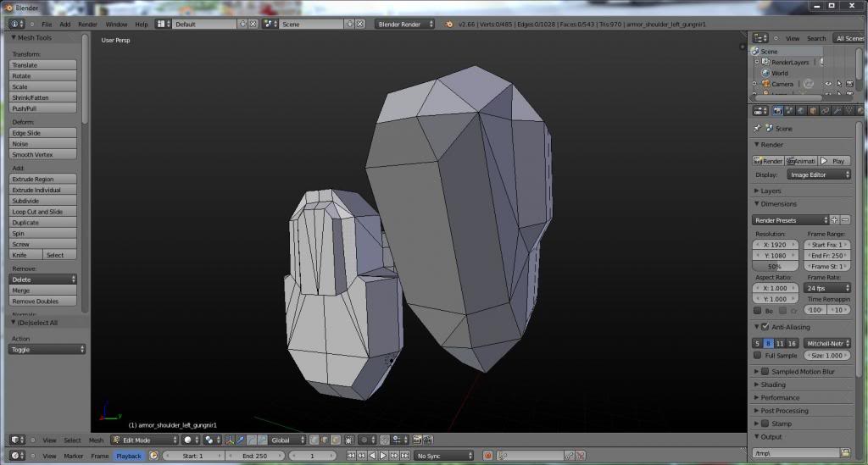The image size is (868, 465).
Task: Click the OpenGL render animation icon
Action: coord(427,440)
